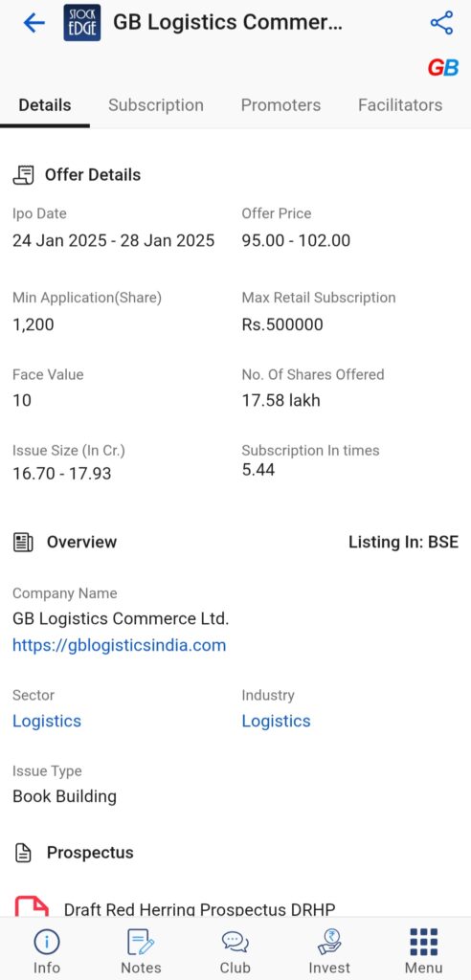Open the Logistics industry link
Viewport: 471px width, 980px height.
[x=277, y=721]
